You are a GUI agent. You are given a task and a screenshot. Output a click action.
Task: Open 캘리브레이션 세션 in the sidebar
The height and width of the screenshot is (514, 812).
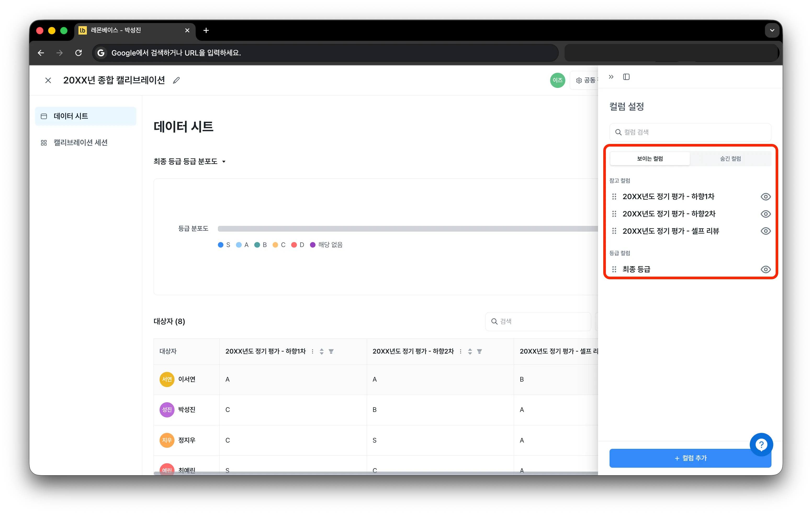[x=86, y=143]
